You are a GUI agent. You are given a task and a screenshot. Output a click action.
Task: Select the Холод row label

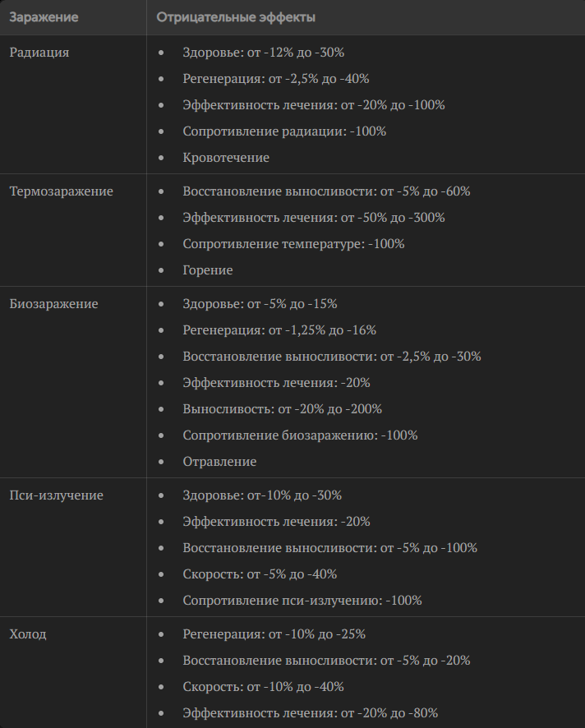click(28, 634)
